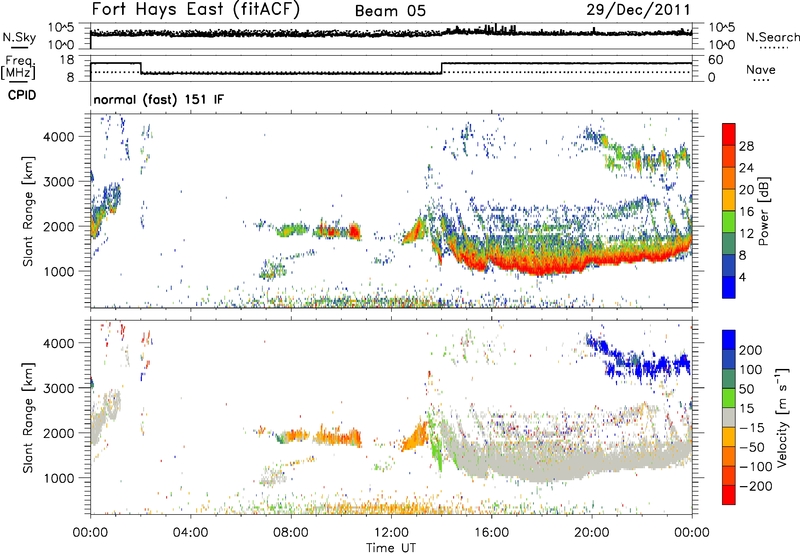
Task: Click the '20' power color bar tick label
Action: coord(746,190)
